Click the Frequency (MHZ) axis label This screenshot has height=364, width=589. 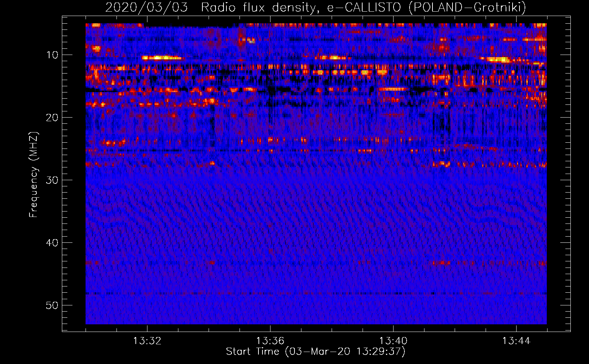(x=33, y=175)
